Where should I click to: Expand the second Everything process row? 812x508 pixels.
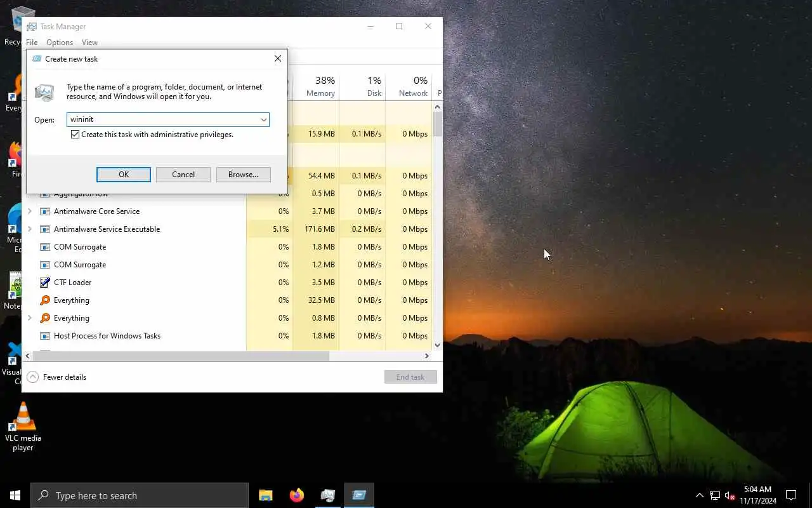click(29, 318)
